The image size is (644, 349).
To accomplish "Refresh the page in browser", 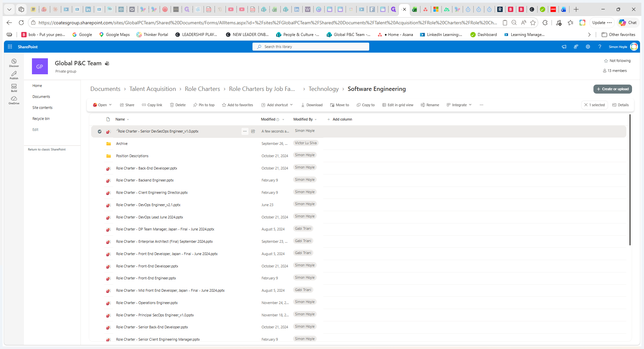I will (x=21, y=23).
